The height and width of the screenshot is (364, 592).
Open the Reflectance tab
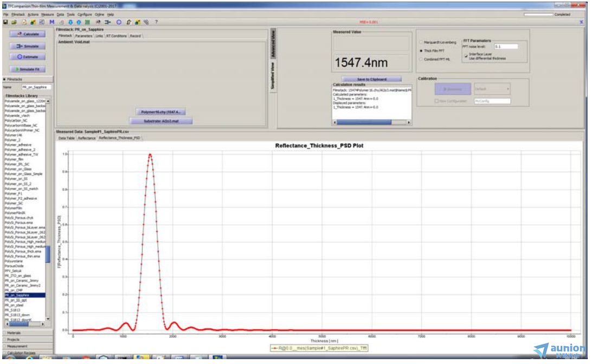87,138
